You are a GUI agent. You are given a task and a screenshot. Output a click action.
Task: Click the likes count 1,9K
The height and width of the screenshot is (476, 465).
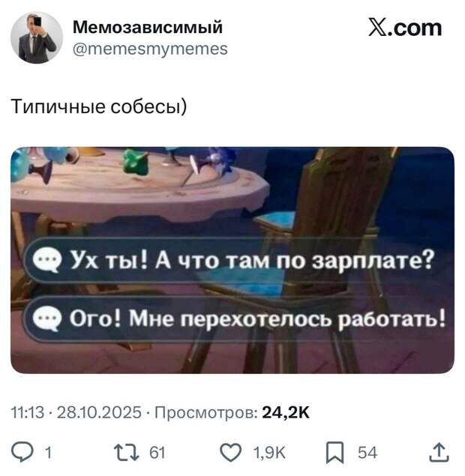pyautogui.click(x=269, y=453)
